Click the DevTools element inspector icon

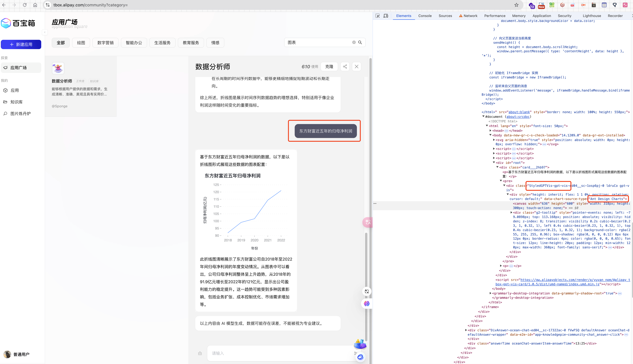click(x=377, y=16)
